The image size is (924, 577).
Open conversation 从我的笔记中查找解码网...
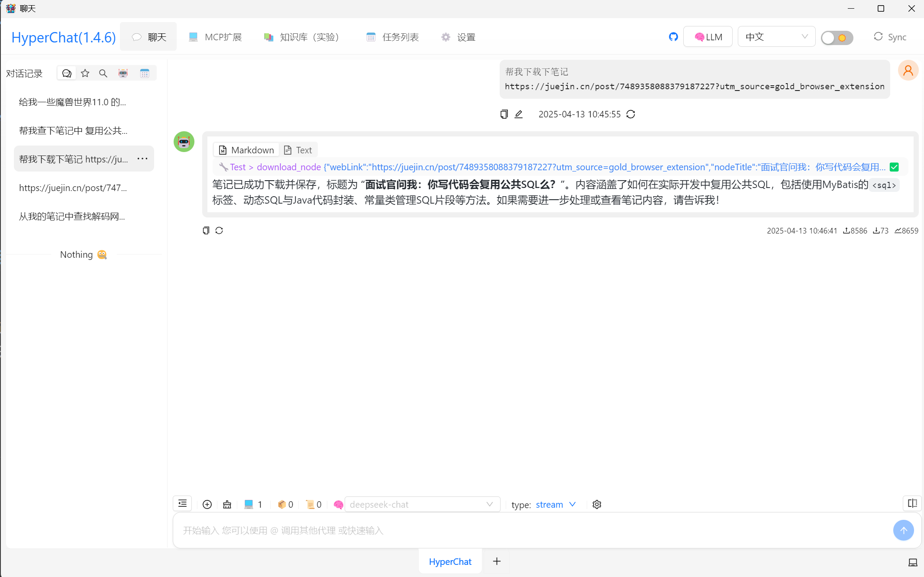pyautogui.click(x=84, y=216)
